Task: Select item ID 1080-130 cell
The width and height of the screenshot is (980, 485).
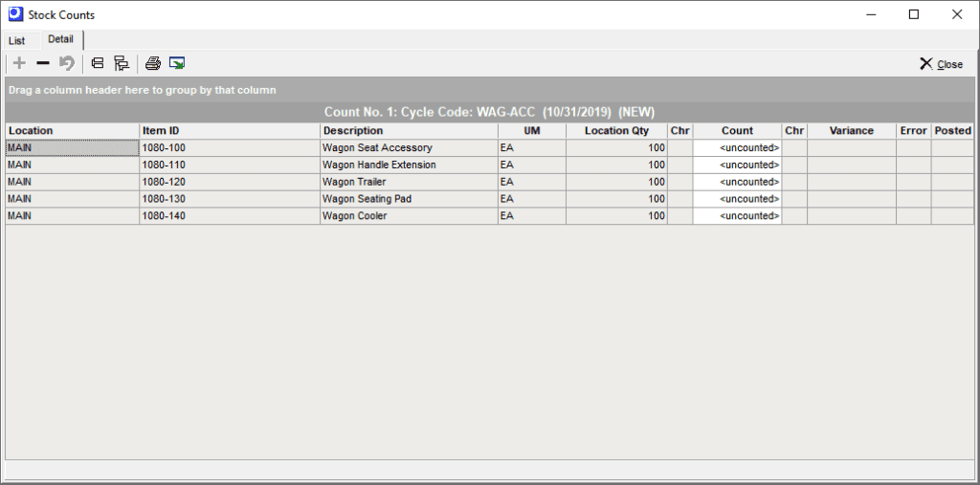Action: 230,199
